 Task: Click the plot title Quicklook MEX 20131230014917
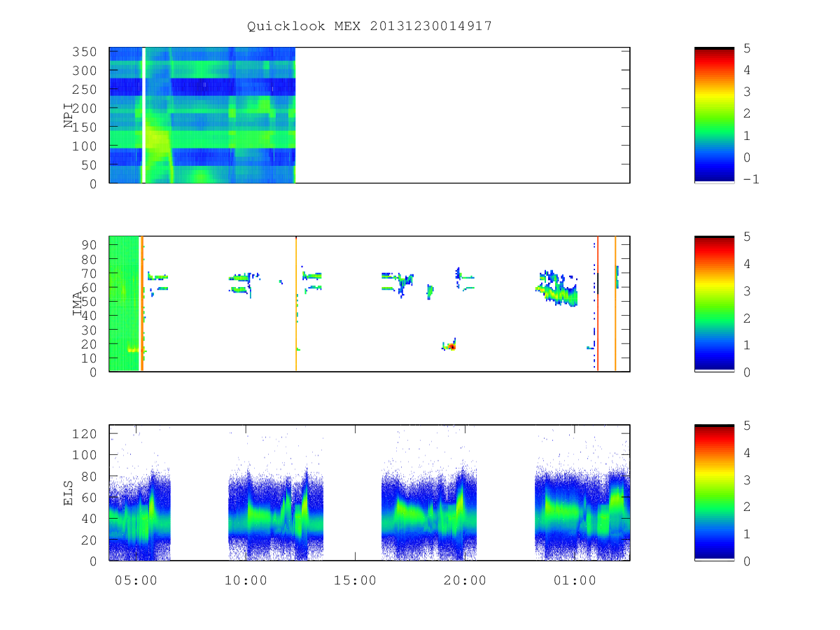(370, 26)
